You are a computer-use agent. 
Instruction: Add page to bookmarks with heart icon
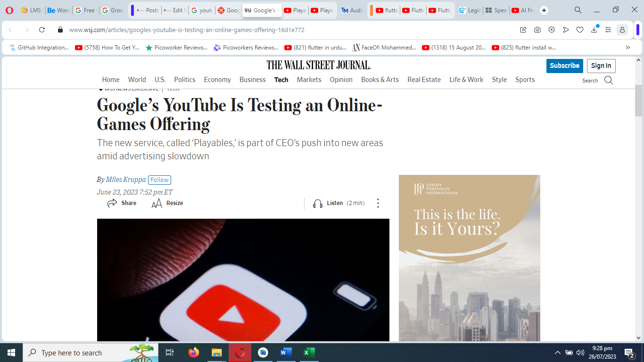tap(580, 30)
